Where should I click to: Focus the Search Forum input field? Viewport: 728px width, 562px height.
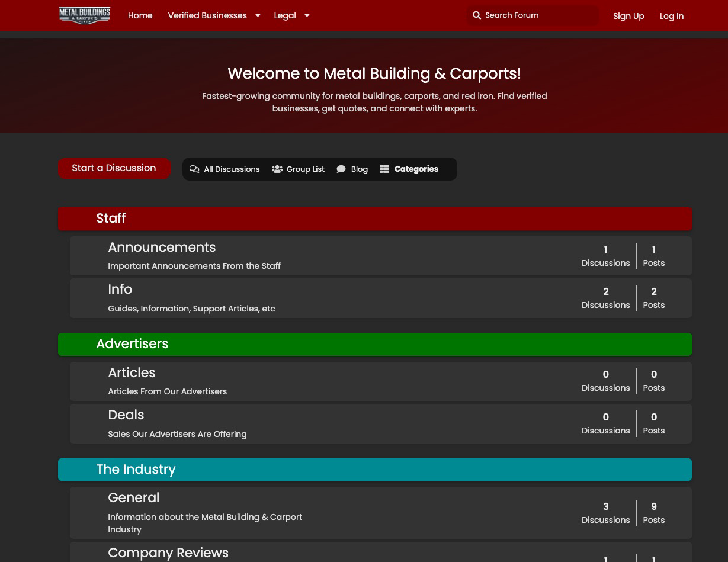533,15
